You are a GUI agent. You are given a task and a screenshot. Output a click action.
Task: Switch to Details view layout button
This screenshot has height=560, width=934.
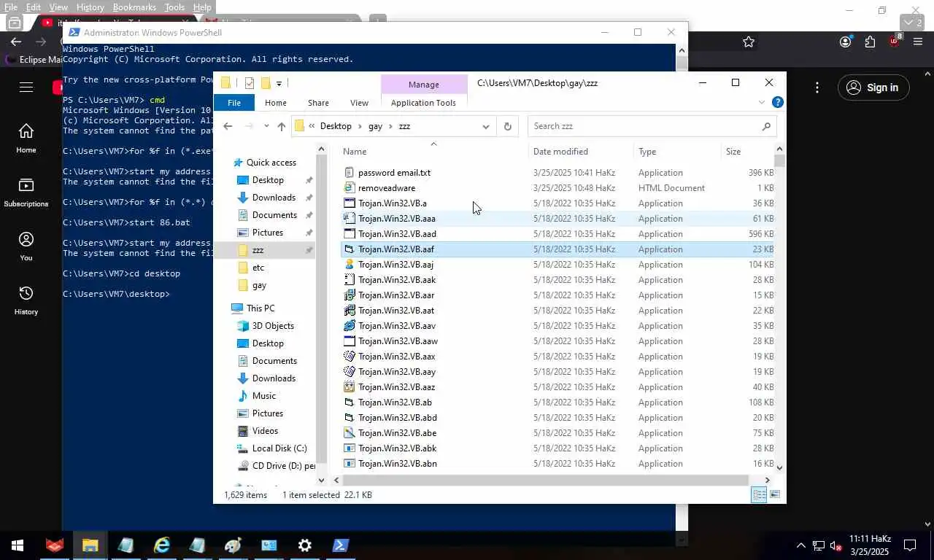click(759, 495)
